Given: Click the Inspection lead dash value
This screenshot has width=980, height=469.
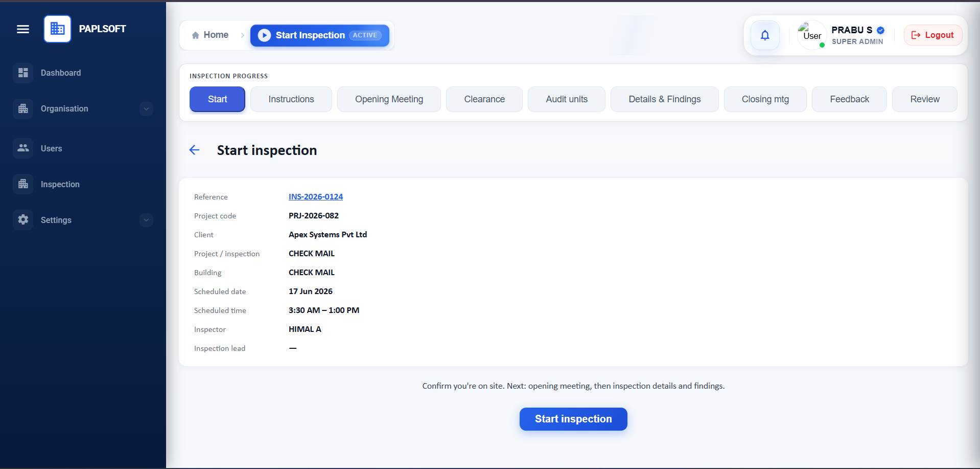Looking at the screenshot, I should (x=293, y=348).
